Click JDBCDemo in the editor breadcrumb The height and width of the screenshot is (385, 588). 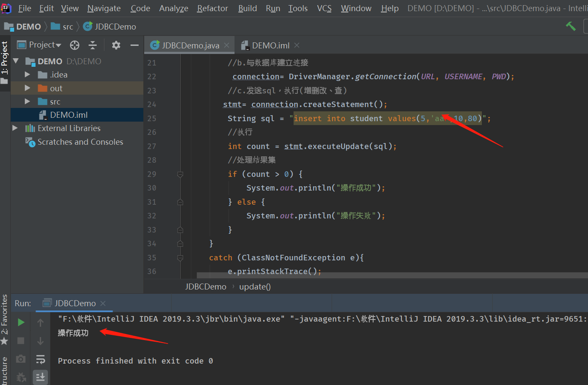click(205, 287)
